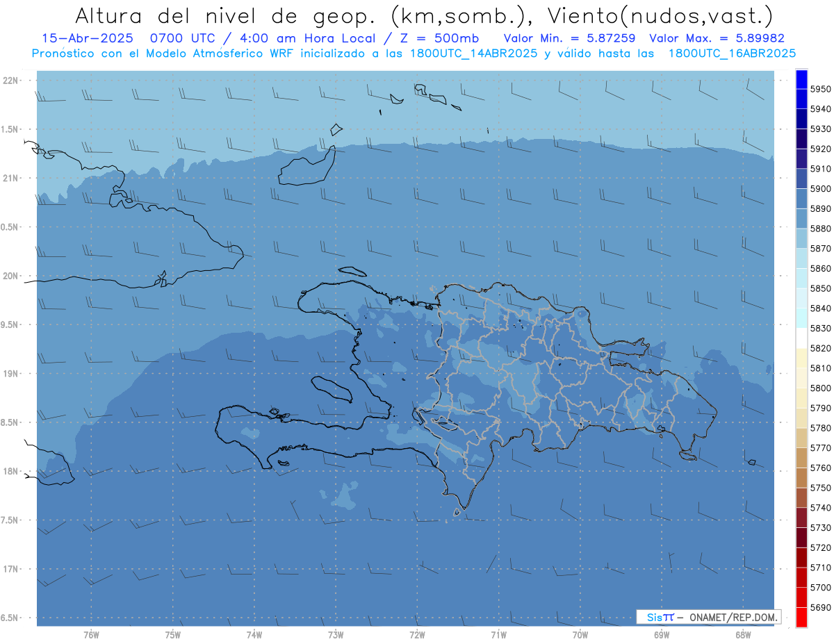
Task: Click the '5690' colorbar label
Action: point(820,608)
